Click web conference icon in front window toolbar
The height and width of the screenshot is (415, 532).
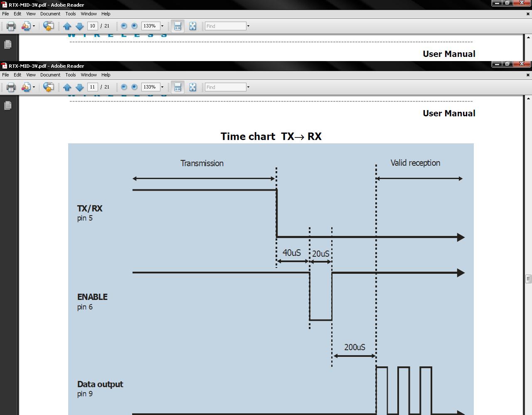pos(48,87)
